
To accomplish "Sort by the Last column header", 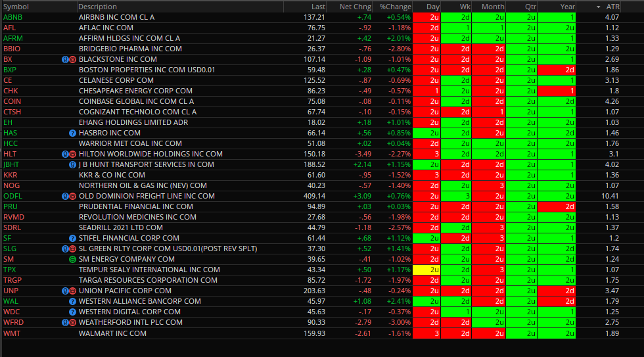I will (x=318, y=7).
